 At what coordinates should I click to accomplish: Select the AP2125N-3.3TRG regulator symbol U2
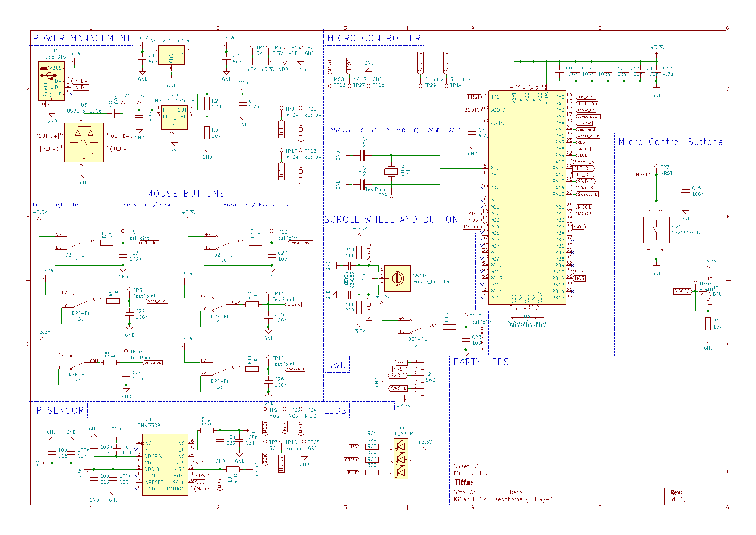pyautogui.click(x=171, y=55)
